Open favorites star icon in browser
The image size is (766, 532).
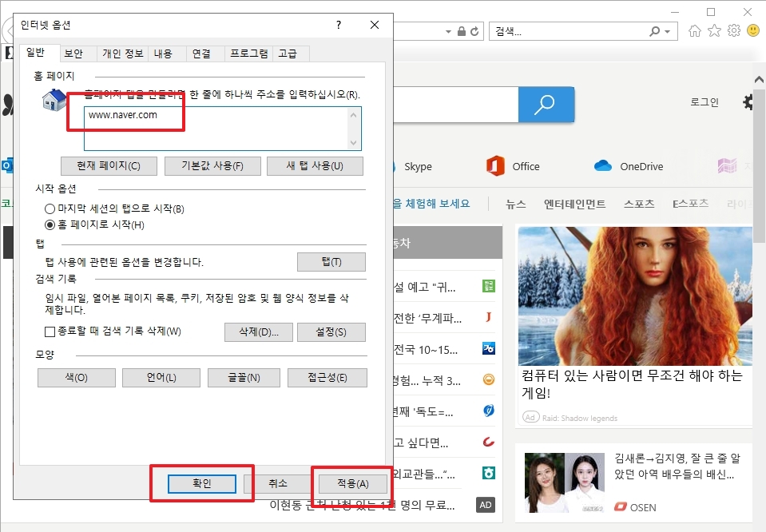[714, 31]
